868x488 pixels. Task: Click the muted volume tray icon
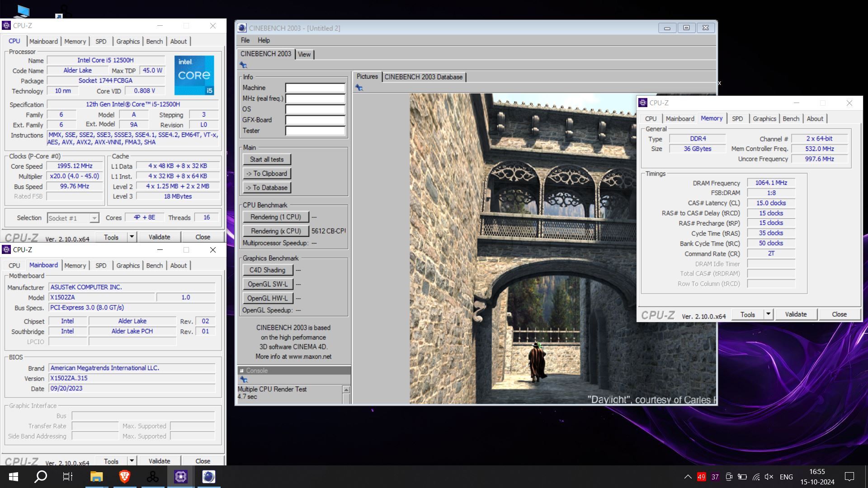pyautogui.click(x=769, y=477)
